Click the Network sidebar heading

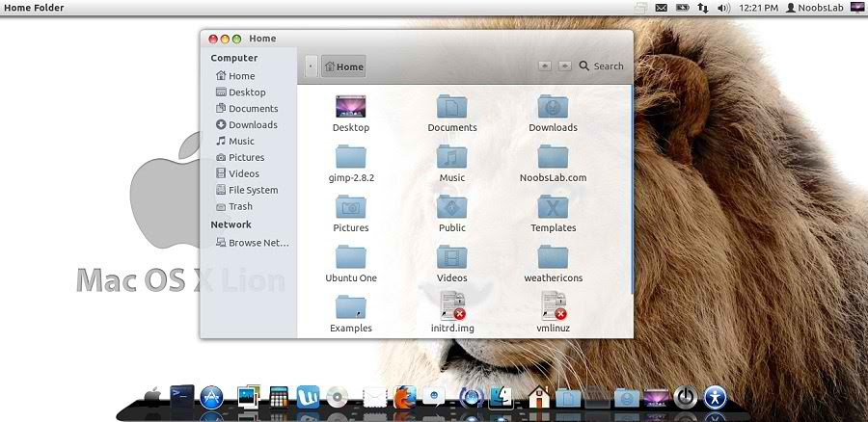(231, 224)
